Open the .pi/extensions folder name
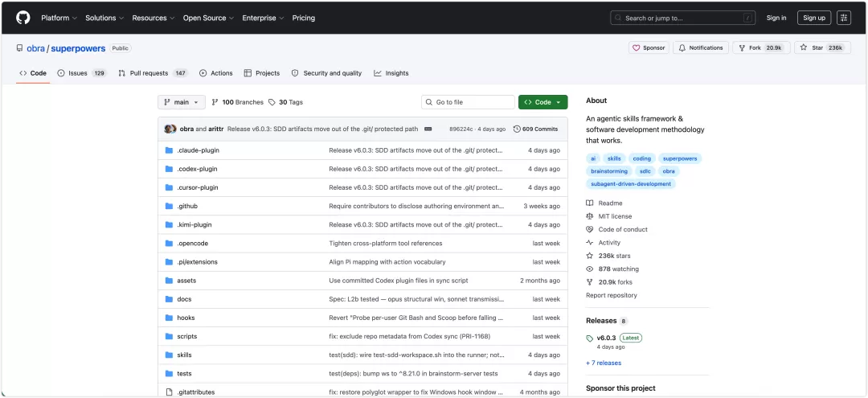 197,262
